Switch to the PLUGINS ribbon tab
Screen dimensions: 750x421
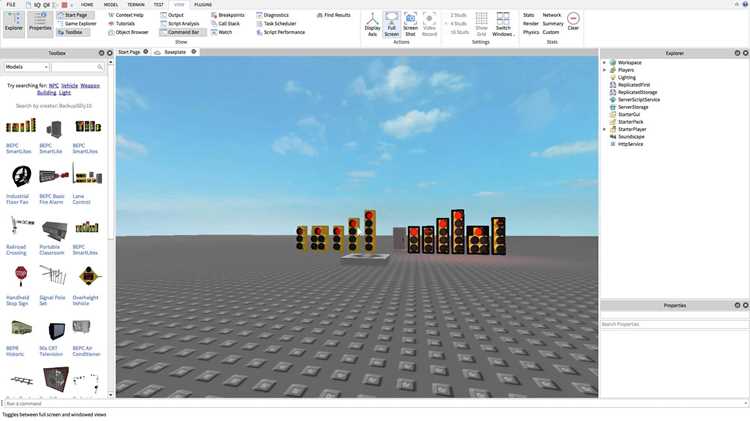(203, 4)
